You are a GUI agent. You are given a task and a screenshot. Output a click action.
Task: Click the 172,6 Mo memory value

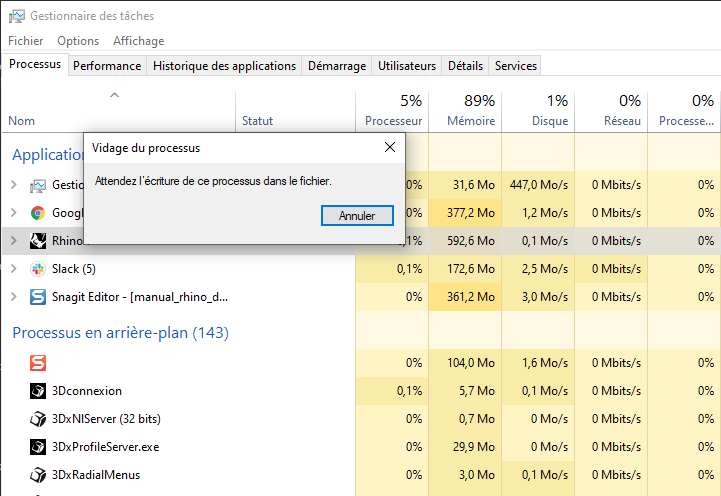pyautogui.click(x=471, y=269)
